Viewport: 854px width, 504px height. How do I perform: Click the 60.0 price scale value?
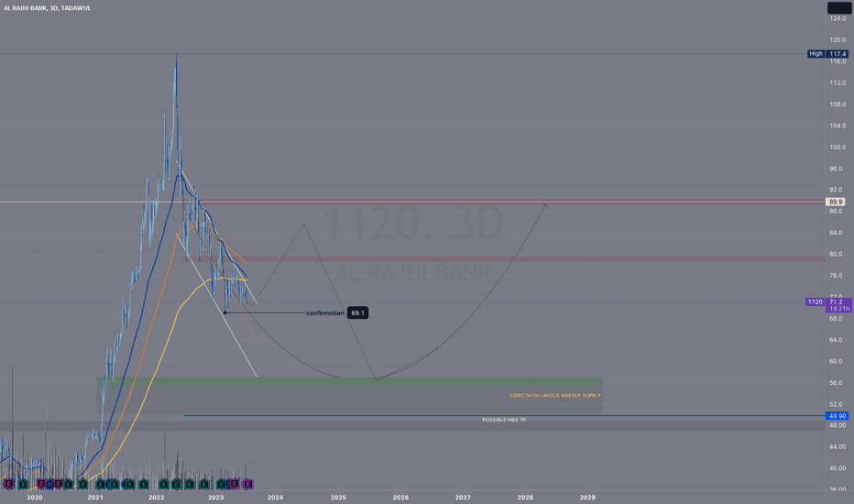pos(836,361)
